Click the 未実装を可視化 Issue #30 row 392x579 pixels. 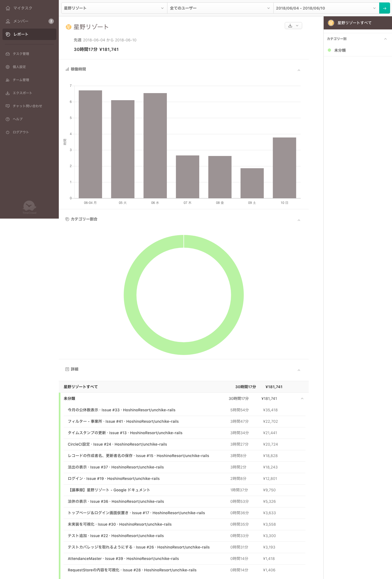185,524
